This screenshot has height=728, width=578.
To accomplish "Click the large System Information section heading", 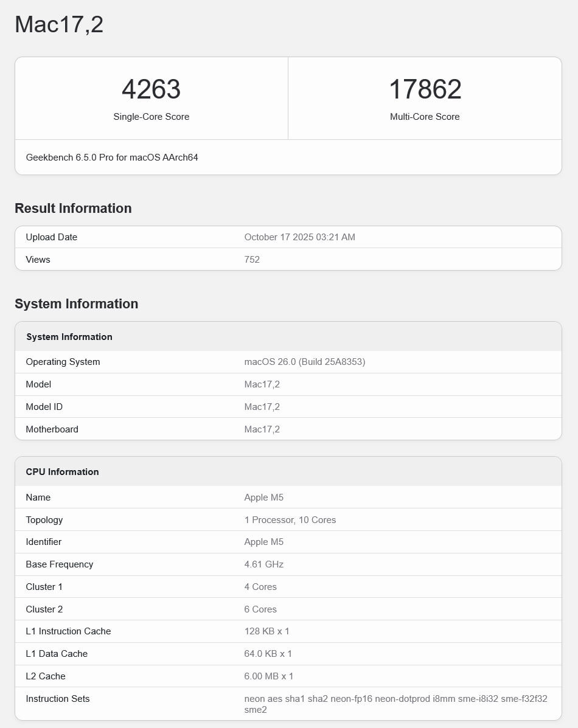I will (76, 303).
